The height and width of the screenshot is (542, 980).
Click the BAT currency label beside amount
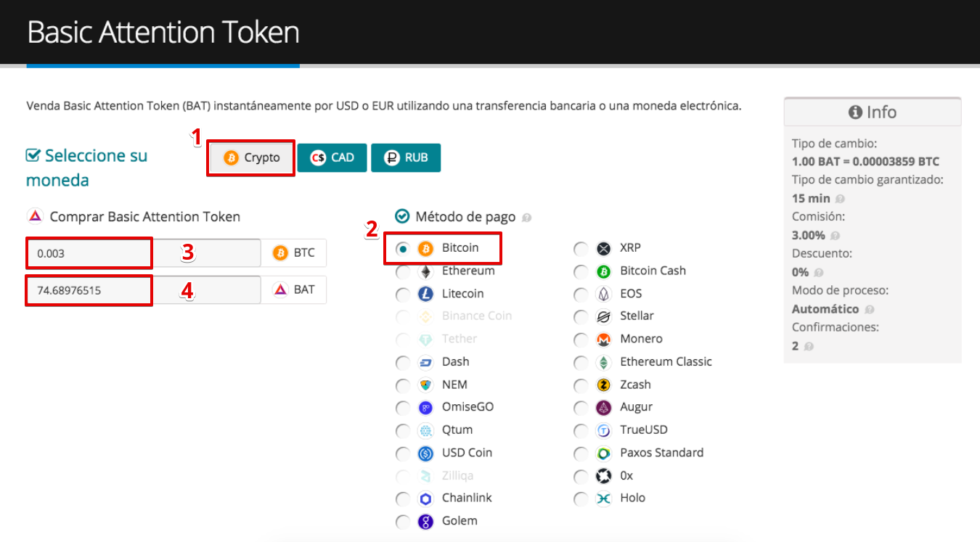pyautogui.click(x=294, y=290)
